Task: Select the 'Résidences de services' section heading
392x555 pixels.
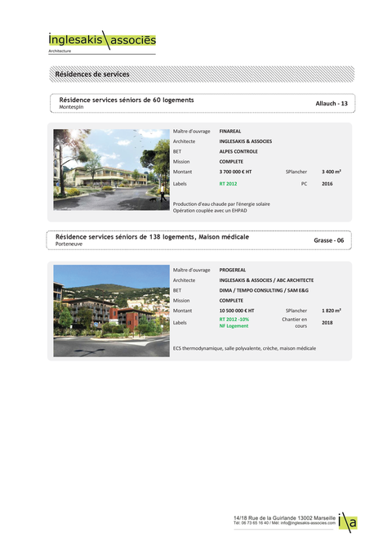Action: [x=92, y=74]
